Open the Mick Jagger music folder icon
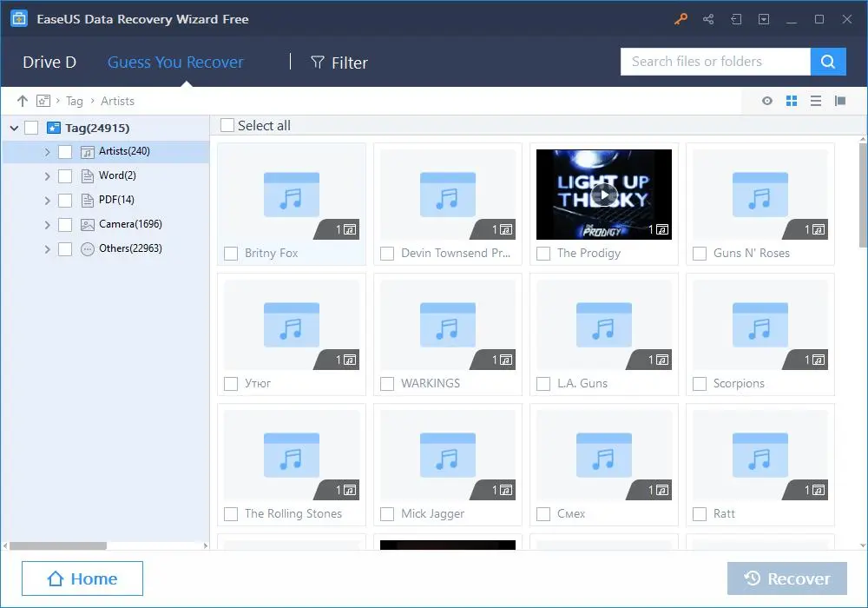This screenshot has width=868, height=608. (x=448, y=455)
